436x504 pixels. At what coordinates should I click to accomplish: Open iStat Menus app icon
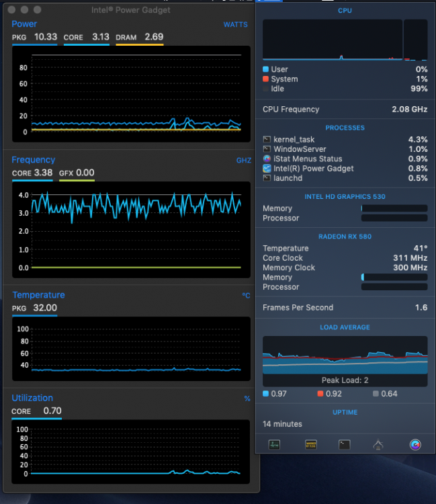coord(415,445)
